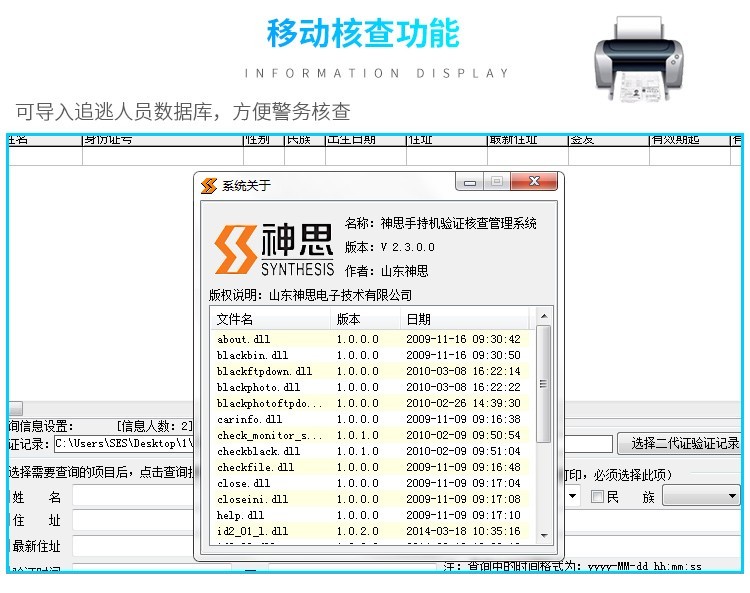This screenshot has width=750, height=593.
Task: Click the 住址 input field
Action: 133,520
